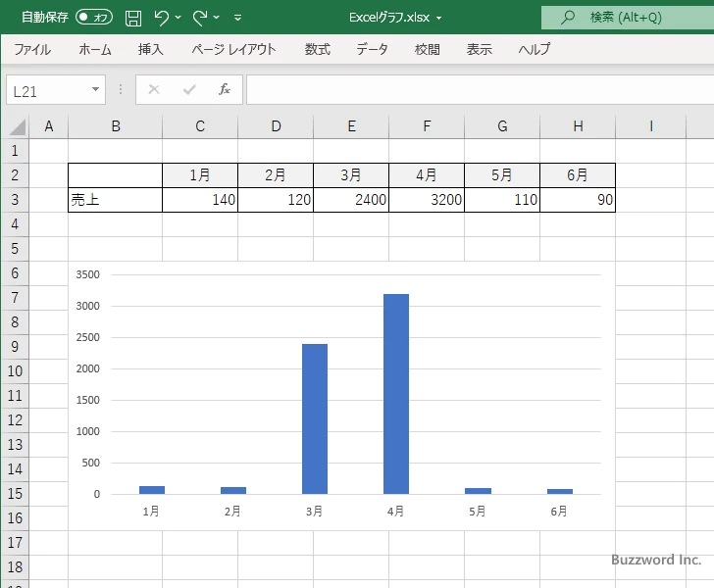Click cell with value 120
The image size is (714, 588).
coord(276,200)
